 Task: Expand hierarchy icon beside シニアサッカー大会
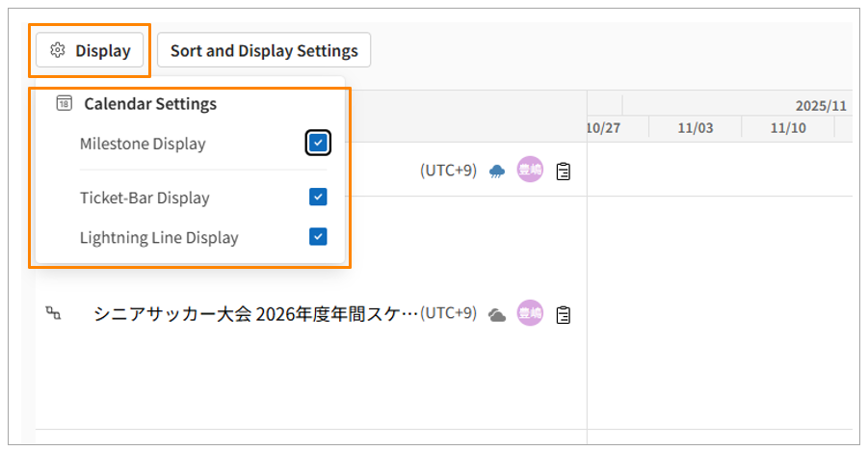(x=53, y=313)
